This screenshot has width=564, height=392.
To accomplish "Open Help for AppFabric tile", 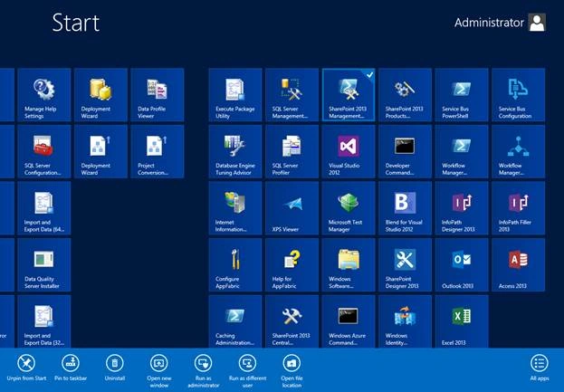I will [x=292, y=264].
